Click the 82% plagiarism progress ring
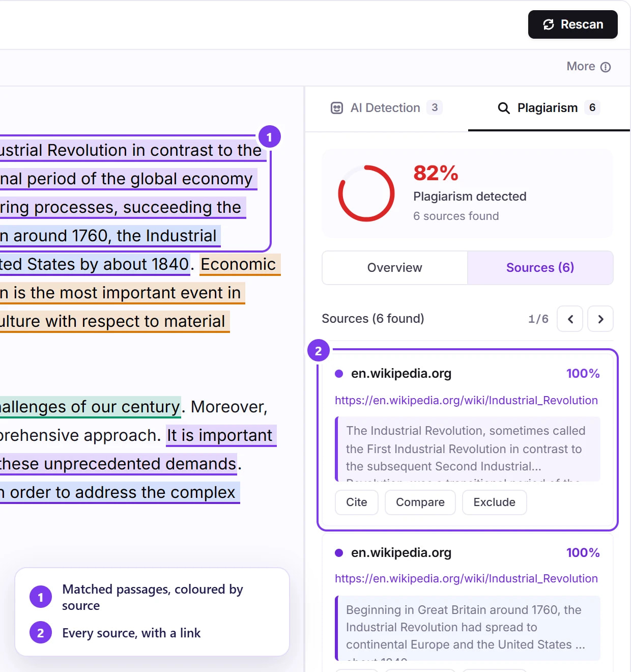Viewport: 631px width, 672px height. tap(366, 193)
